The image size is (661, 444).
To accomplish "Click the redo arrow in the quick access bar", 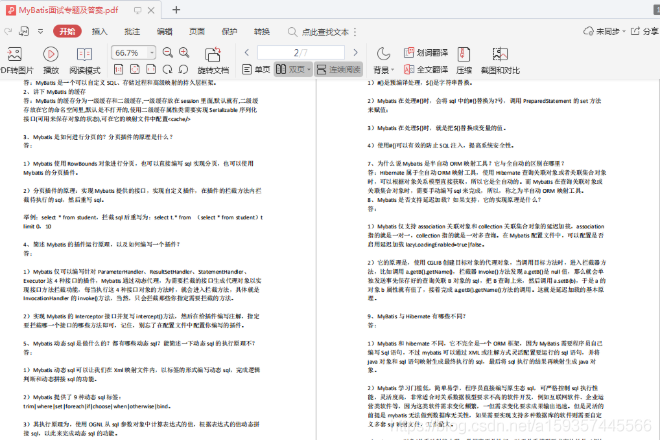I will pyautogui.click(x=8, y=31).
